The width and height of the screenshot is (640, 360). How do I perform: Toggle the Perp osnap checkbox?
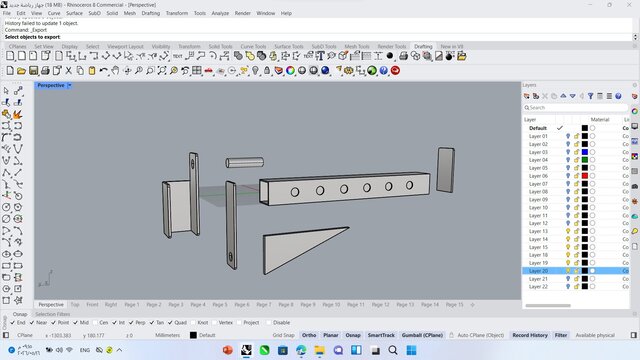click(x=131, y=322)
